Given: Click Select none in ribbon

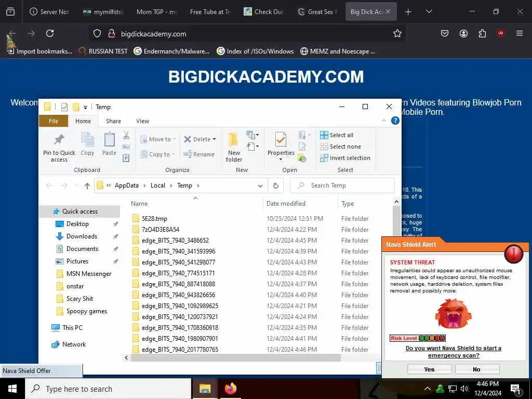Looking at the screenshot, I should (341, 147).
